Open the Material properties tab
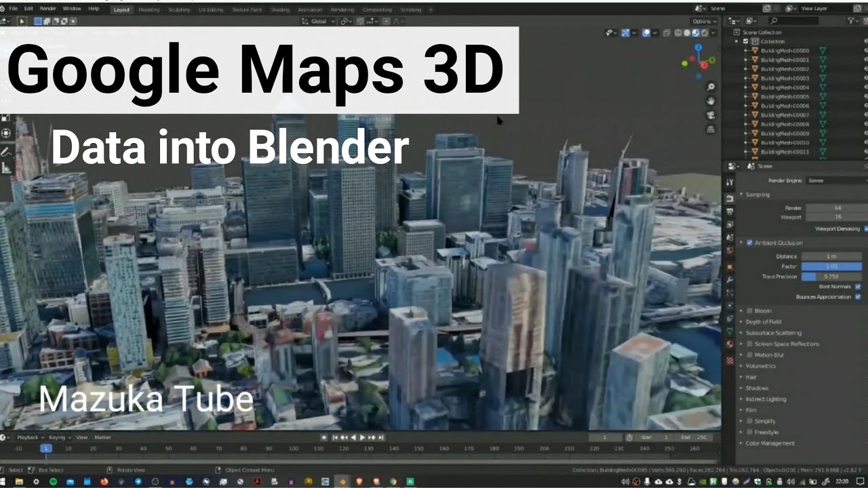868x488 pixels. (x=730, y=344)
